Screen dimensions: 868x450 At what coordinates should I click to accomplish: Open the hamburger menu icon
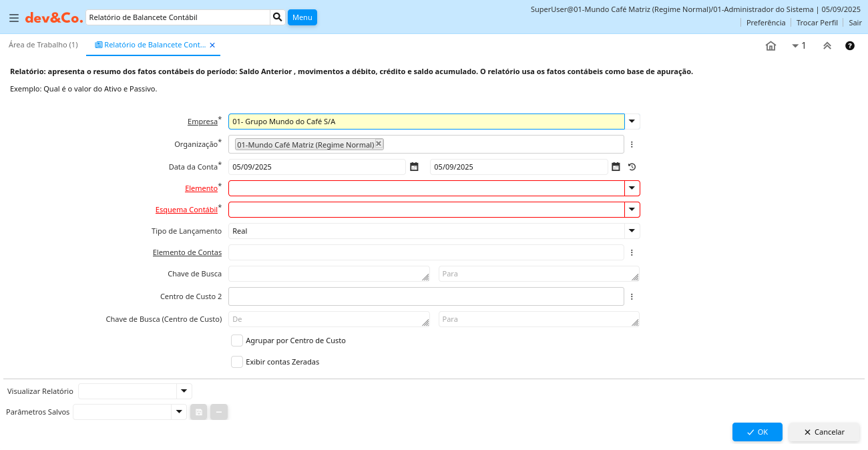pos(14,18)
